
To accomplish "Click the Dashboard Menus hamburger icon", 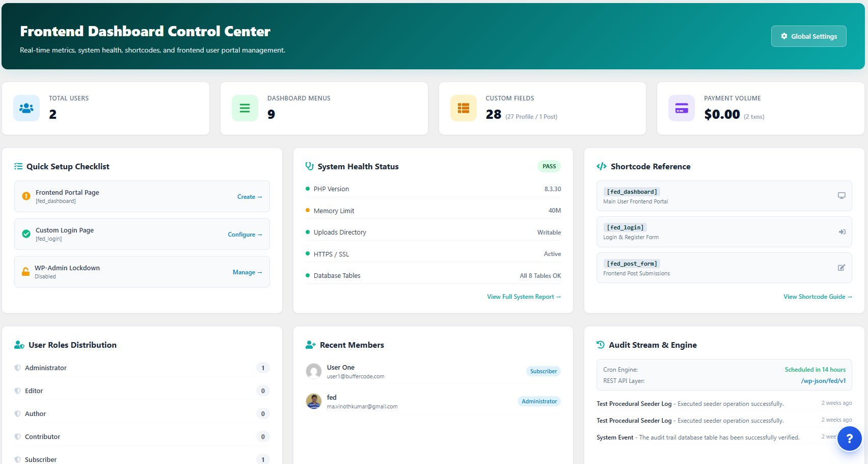I will [x=245, y=108].
